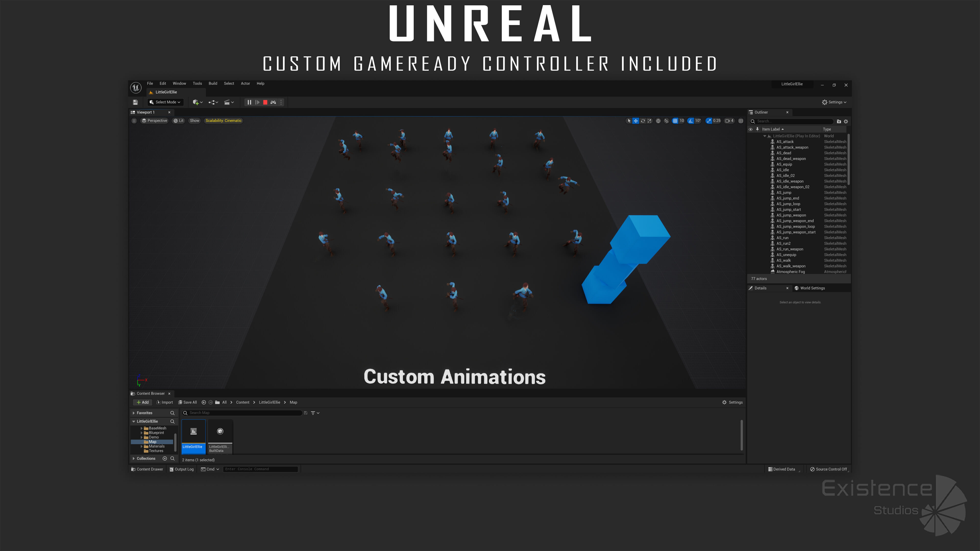Select the rotate transform tool
The image size is (980, 551).
coord(643,121)
